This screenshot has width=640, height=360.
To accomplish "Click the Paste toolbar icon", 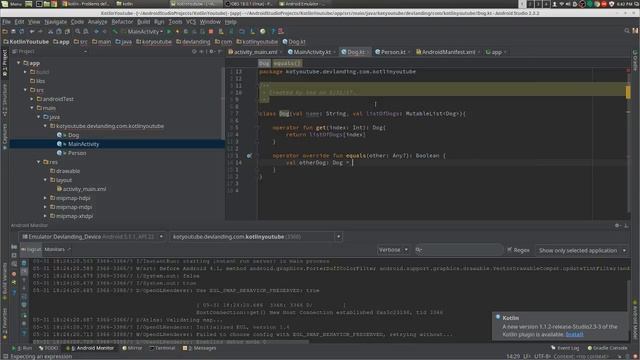I will (x=67, y=31).
